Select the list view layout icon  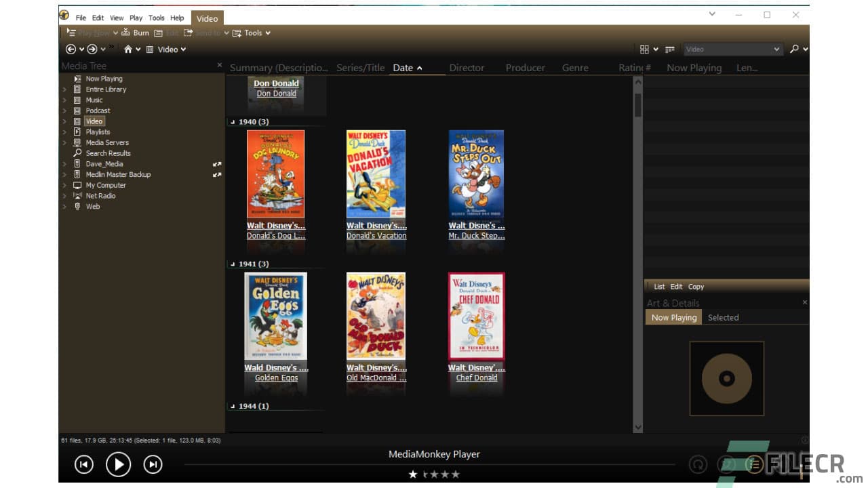(x=669, y=49)
